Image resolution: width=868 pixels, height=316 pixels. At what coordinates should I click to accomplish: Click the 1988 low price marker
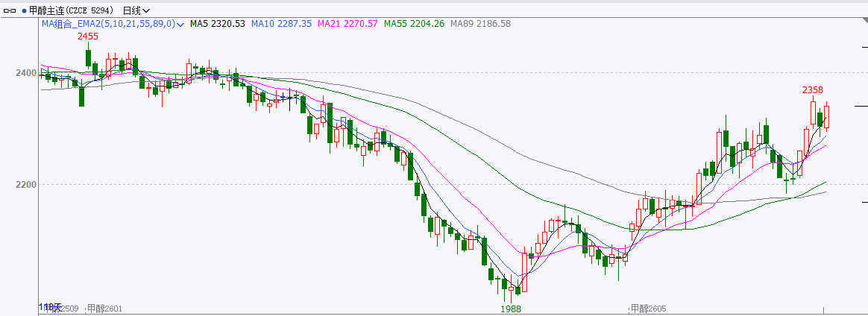click(x=511, y=309)
